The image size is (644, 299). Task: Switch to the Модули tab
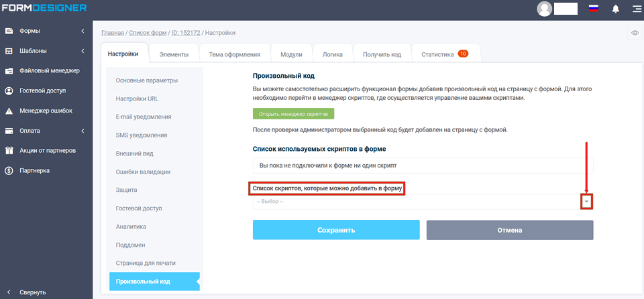click(291, 54)
